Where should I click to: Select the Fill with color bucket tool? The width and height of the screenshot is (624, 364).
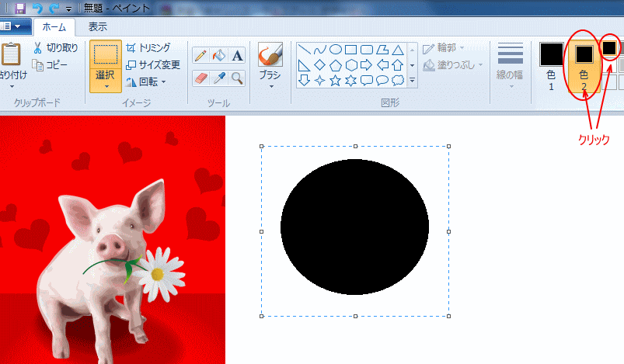point(219,55)
